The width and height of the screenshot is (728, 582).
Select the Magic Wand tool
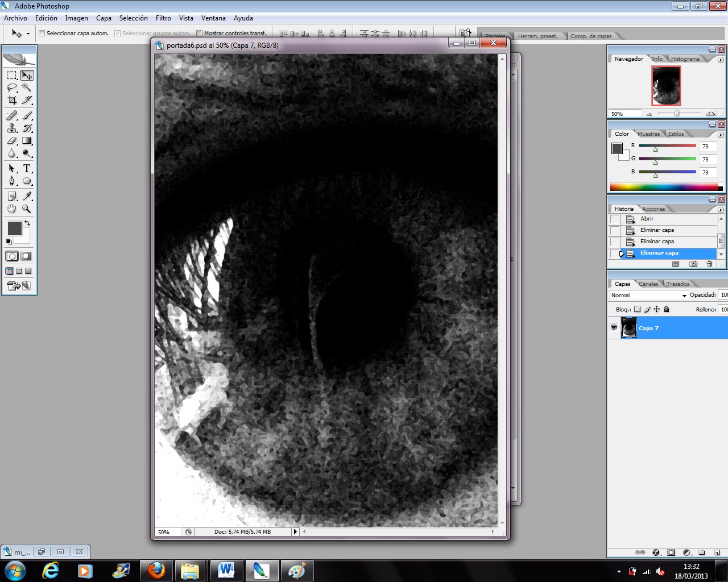coord(27,88)
